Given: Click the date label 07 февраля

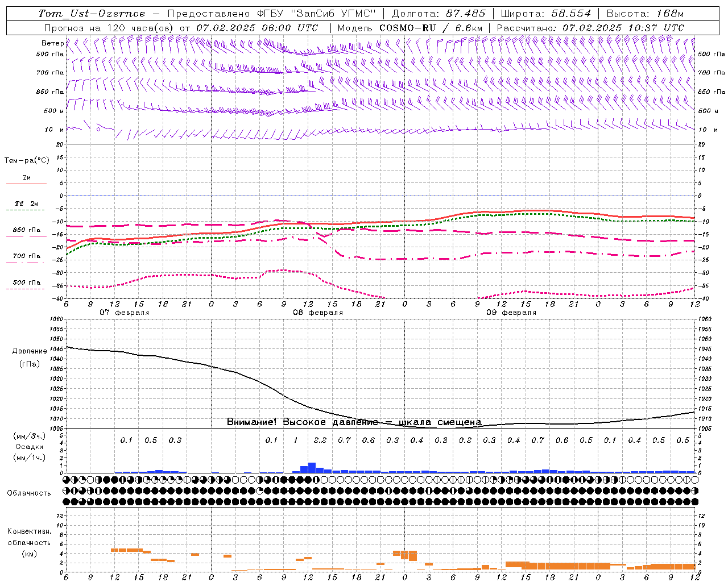Looking at the screenshot, I should 124,313.
